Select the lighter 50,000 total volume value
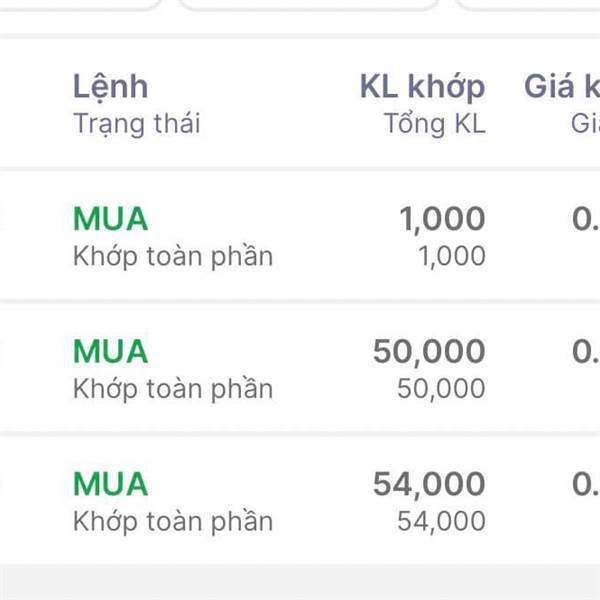The height and width of the screenshot is (600, 600). tap(441, 389)
